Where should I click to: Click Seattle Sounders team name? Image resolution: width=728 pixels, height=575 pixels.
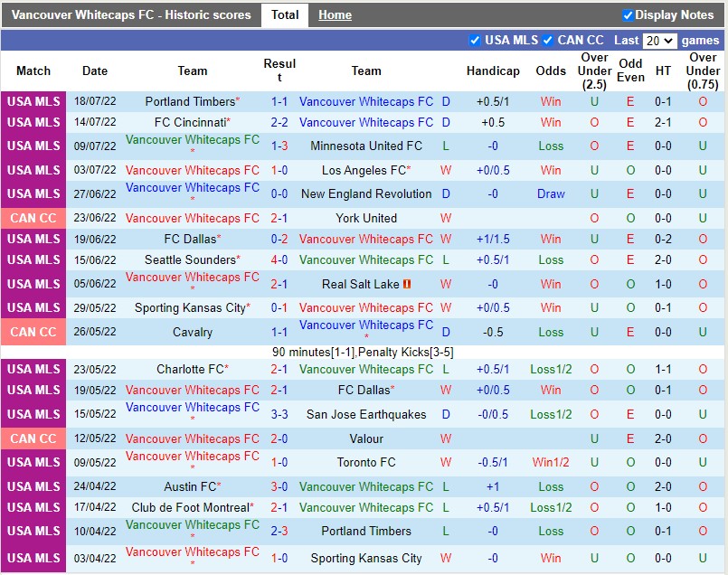pyautogui.click(x=190, y=259)
